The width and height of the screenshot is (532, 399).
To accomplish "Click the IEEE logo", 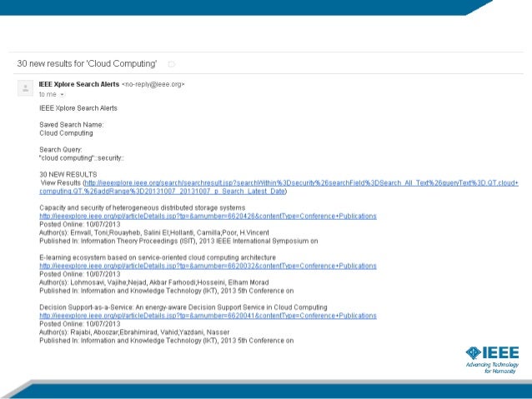I will tap(492, 353).
